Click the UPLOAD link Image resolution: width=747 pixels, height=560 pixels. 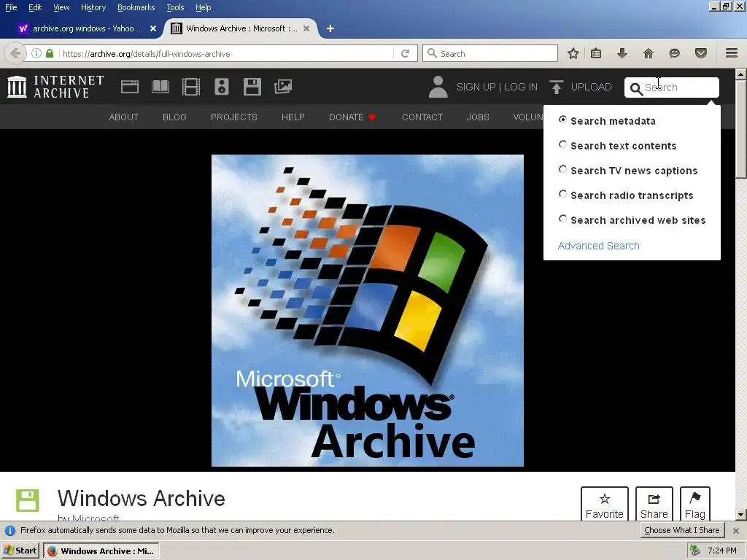591,87
